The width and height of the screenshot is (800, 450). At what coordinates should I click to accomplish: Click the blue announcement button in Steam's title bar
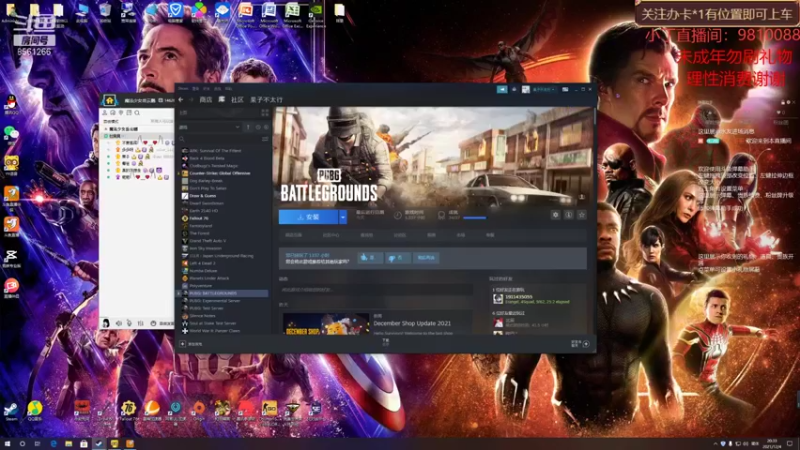(502, 89)
